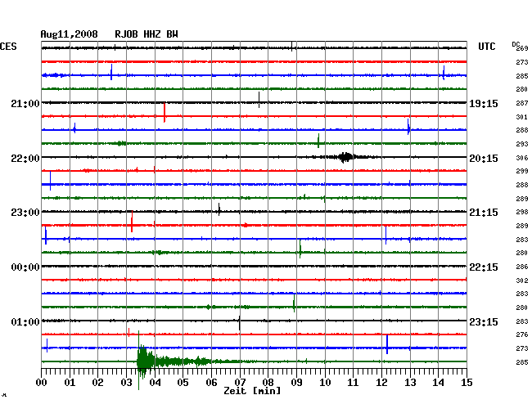
Task: Click the DC value "293"
Action: [x=522, y=144]
